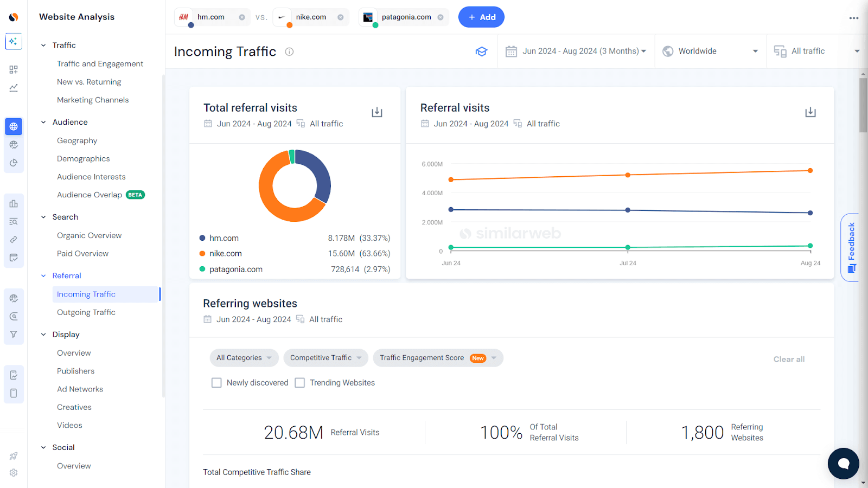Image resolution: width=868 pixels, height=488 pixels.
Task: Click the Clear all filters link
Action: tap(788, 359)
